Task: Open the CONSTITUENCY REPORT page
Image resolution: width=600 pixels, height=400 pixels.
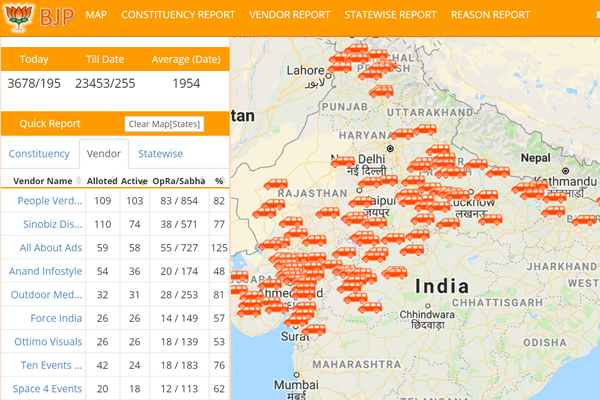Action: click(178, 15)
